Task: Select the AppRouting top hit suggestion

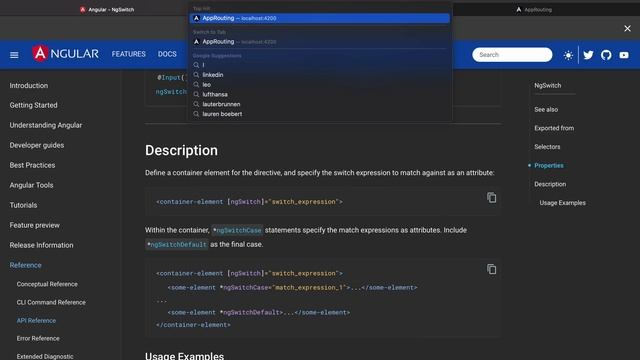Action: pos(320,18)
